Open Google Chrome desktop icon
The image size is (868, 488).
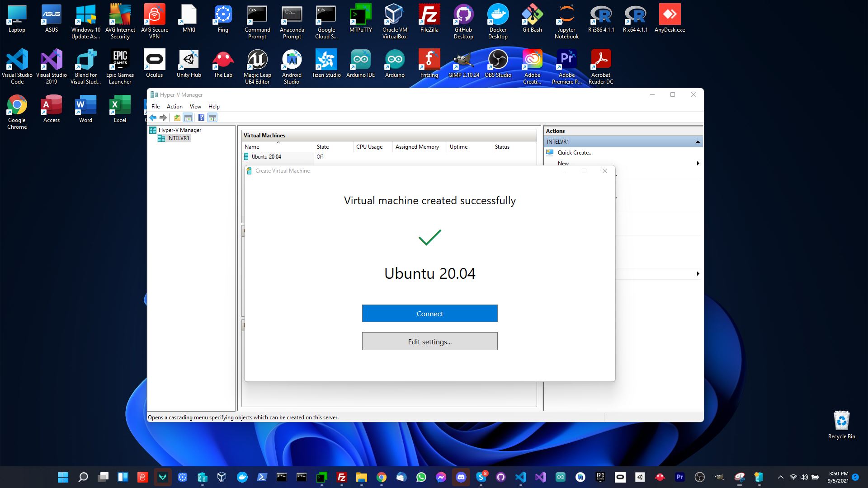(17, 112)
